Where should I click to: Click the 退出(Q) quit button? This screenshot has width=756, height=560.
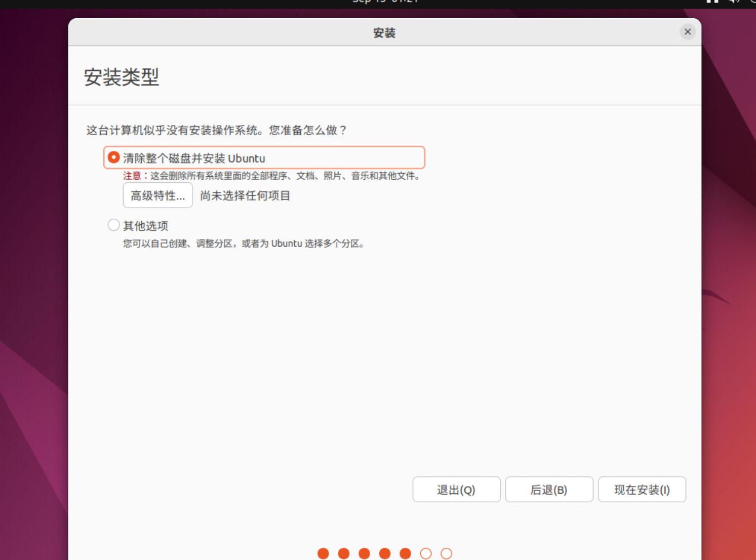(x=456, y=489)
